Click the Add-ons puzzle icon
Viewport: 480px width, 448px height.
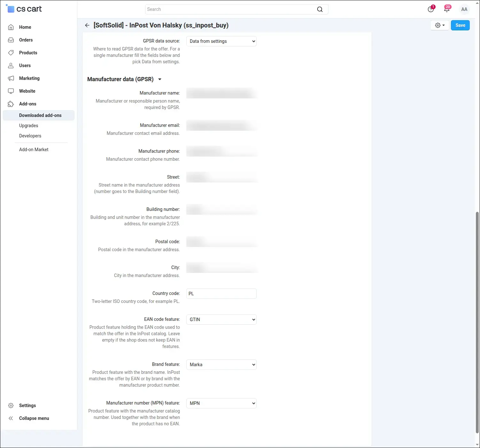11,104
